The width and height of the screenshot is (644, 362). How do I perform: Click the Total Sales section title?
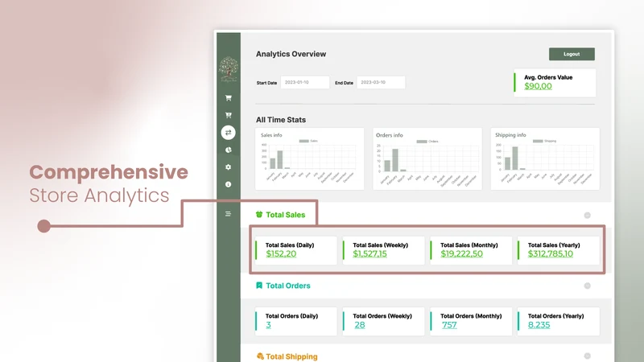point(286,215)
